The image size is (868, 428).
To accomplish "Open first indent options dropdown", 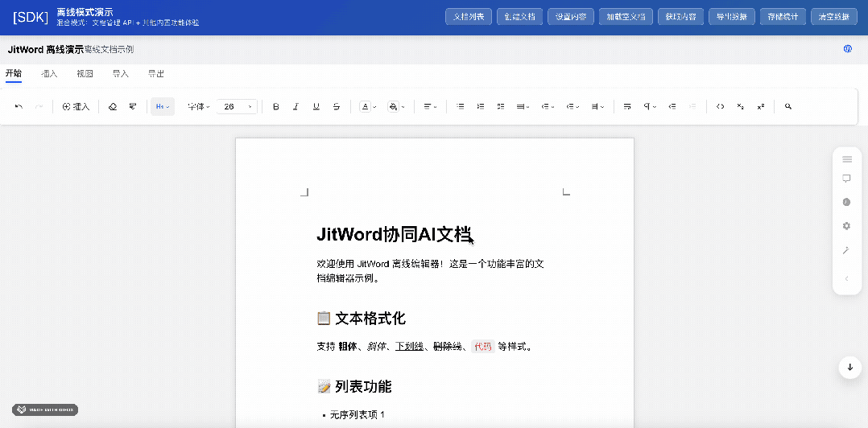I will click(x=548, y=107).
